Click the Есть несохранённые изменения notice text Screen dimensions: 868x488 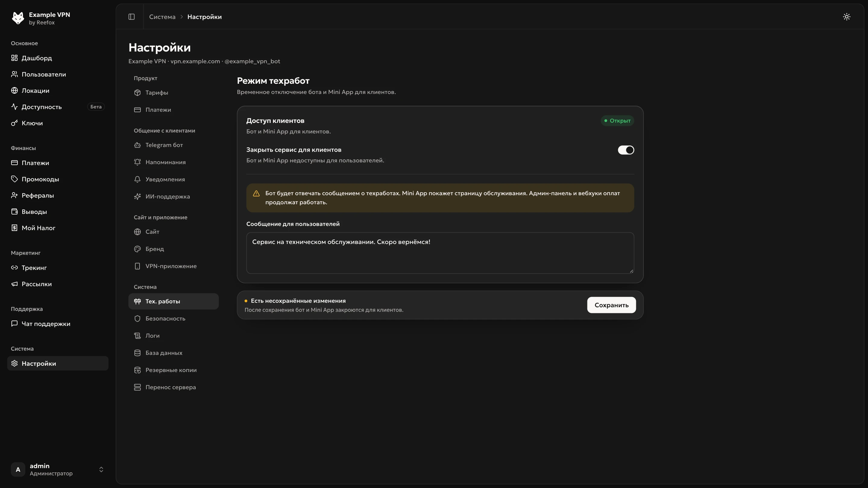tap(298, 301)
